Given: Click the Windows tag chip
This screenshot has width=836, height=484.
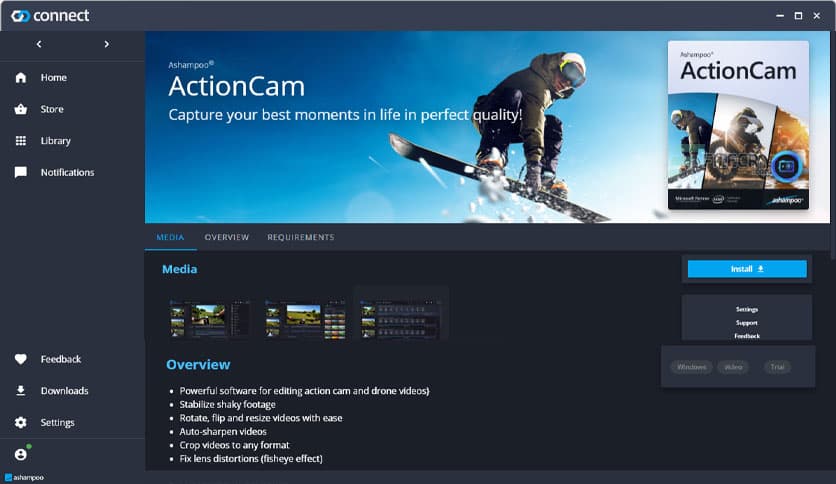Looking at the screenshot, I should pyautogui.click(x=692, y=367).
